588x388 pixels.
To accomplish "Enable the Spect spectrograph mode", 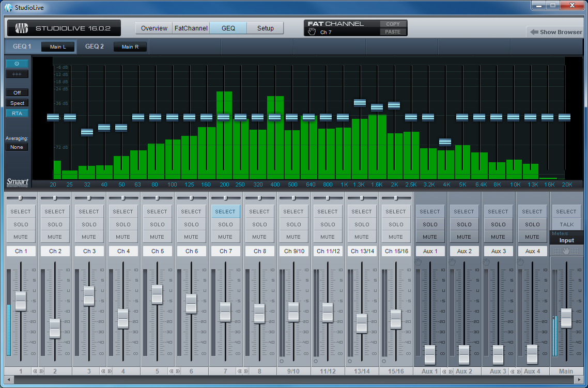I will coord(17,103).
